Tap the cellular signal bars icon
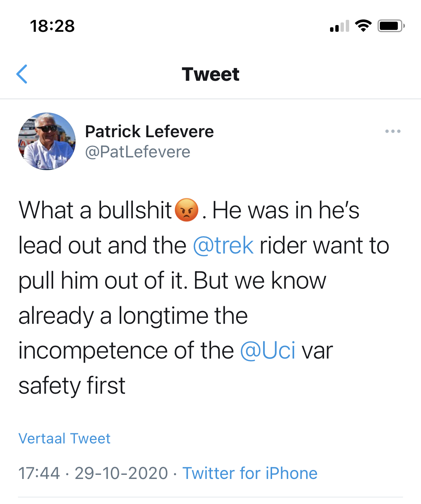 pos(339,26)
